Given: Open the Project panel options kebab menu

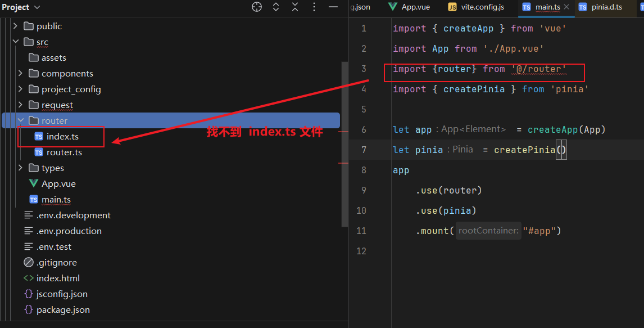Looking at the screenshot, I should [314, 7].
